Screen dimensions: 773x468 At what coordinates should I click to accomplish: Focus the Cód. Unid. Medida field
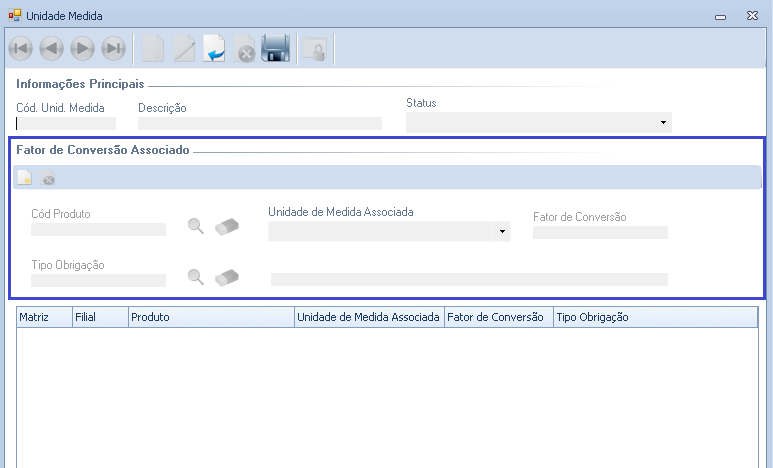[x=66, y=123]
